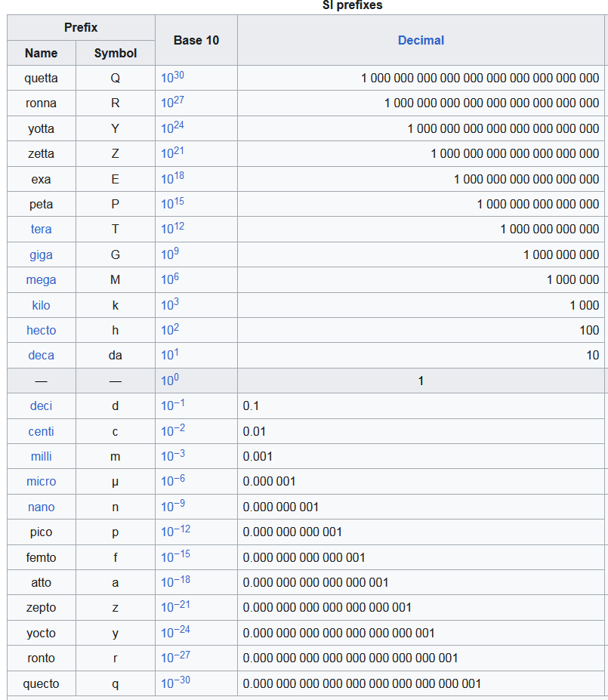The height and width of the screenshot is (700, 608).
Task: Select the zepto name cell
Action: click(42, 608)
